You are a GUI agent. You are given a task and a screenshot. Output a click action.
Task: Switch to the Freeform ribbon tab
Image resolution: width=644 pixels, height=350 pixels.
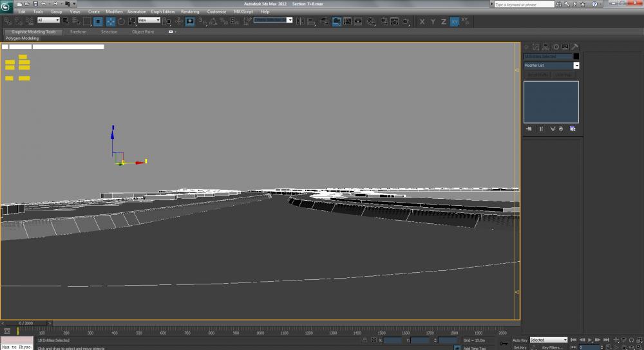coord(78,32)
